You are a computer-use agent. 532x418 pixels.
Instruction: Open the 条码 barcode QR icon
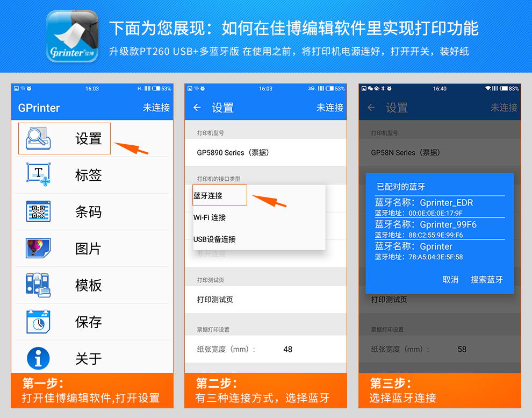coord(38,211)
